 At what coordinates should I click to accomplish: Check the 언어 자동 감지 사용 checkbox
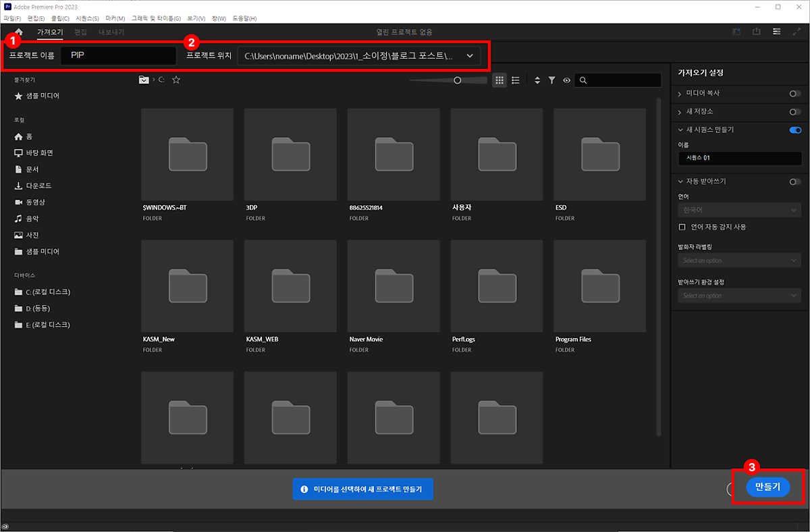tap(682, 227)
